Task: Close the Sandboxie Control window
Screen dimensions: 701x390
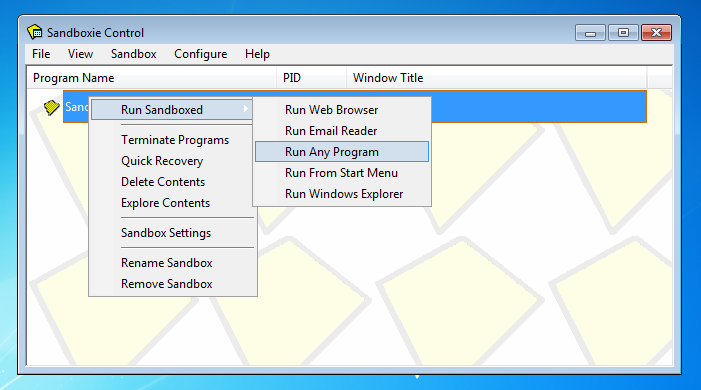Action: coord(656,33)
